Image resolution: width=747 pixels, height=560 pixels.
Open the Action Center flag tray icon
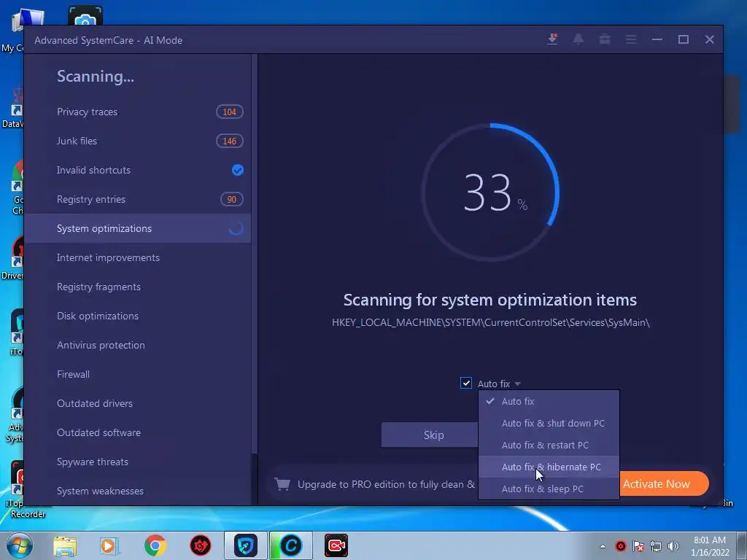(x=638, y=546)
